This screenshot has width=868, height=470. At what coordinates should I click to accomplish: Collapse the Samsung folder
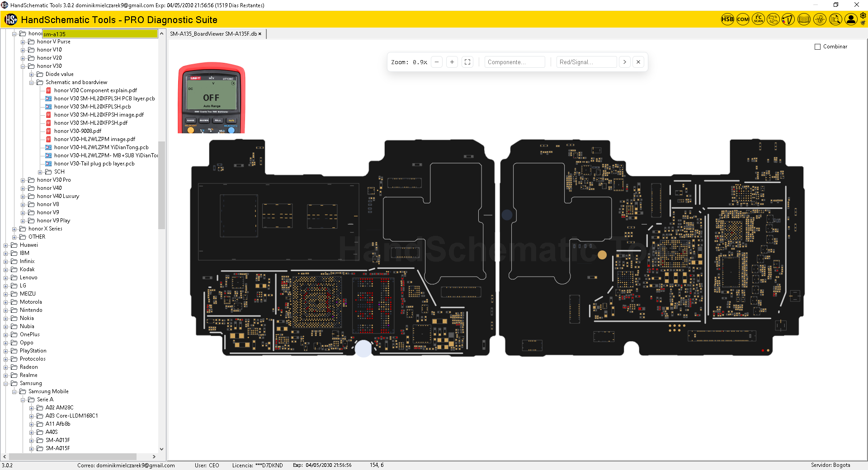pos(6,383)
